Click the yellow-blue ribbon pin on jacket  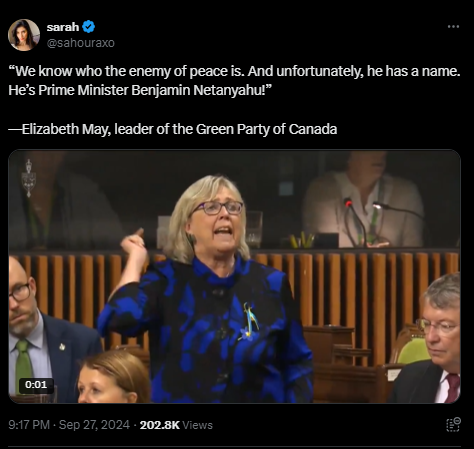[250, 320]
